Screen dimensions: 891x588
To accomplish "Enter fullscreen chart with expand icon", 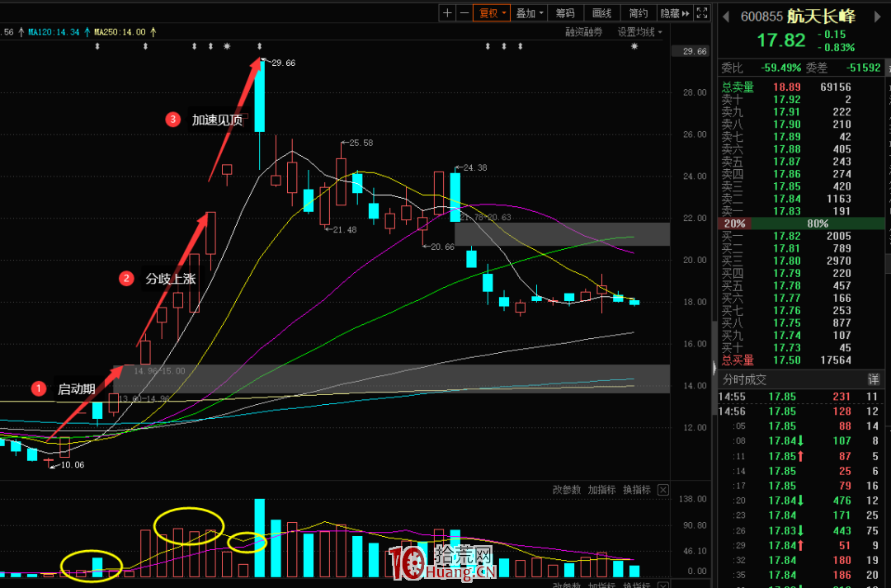I will tap(702, 13).
